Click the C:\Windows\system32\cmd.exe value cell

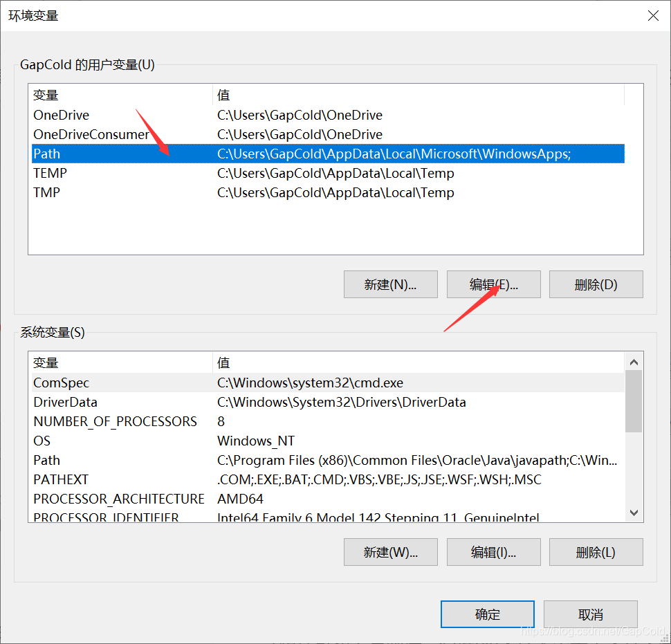pyautogui.click(x=311, y=383)
